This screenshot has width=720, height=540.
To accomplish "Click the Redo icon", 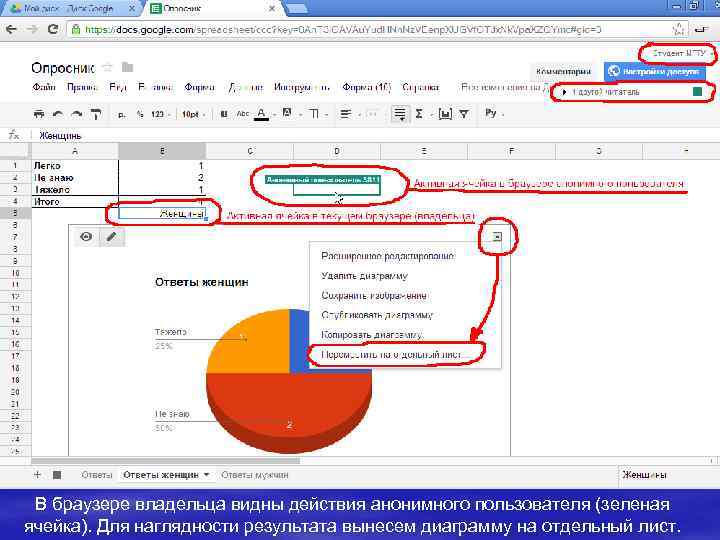I will 76,114.
